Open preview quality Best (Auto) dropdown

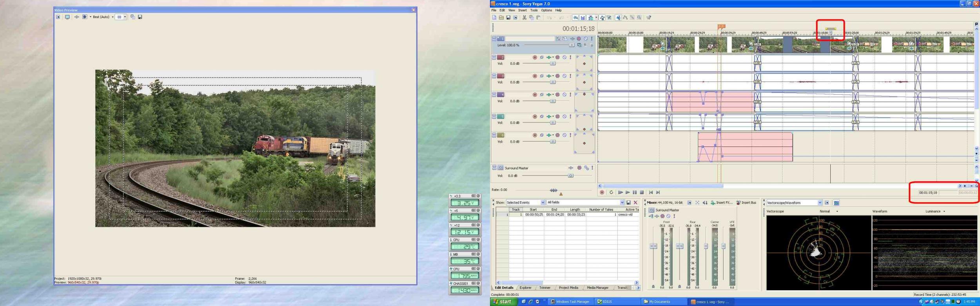(x=113, y=17)
